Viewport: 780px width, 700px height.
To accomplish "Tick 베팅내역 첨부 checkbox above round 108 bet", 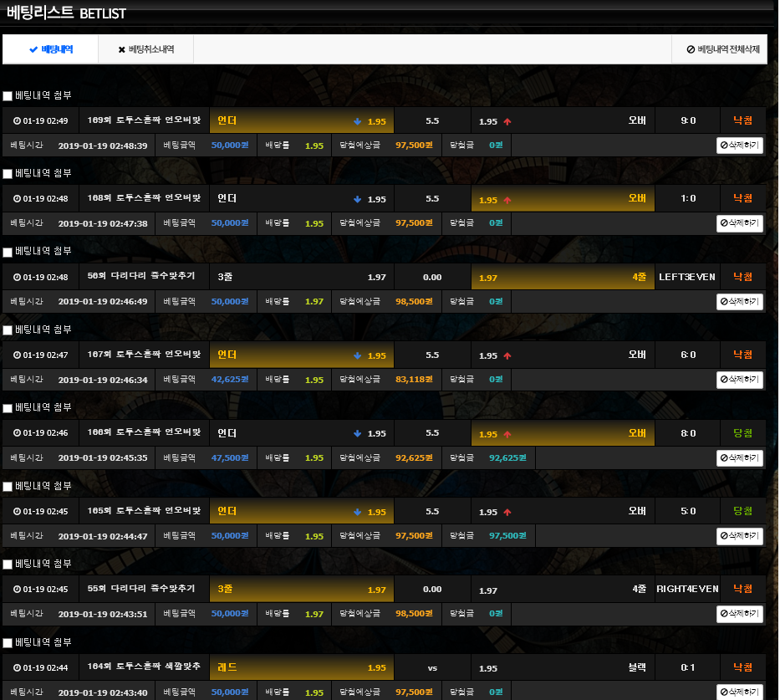I will (8, 174).
